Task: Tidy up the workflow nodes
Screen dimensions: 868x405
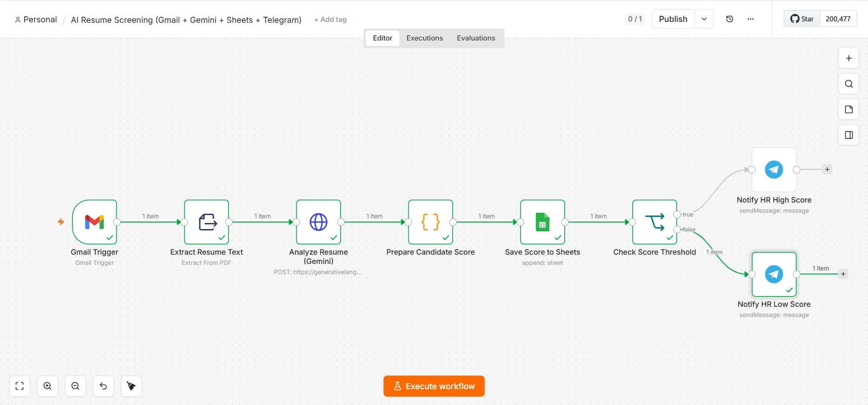Action: point(131,386)
